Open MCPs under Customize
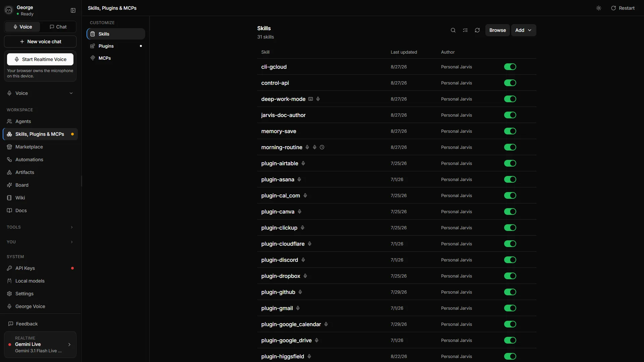 [116, 58]
